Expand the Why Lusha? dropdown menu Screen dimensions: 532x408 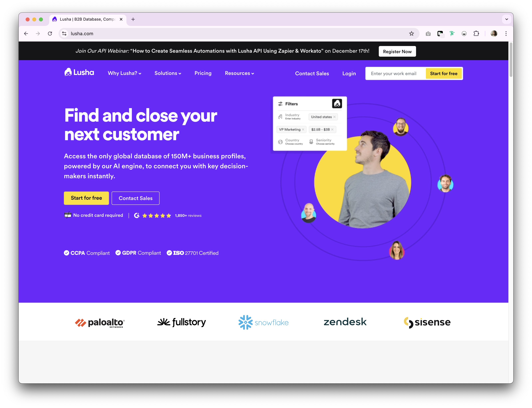tap(124, 73)
